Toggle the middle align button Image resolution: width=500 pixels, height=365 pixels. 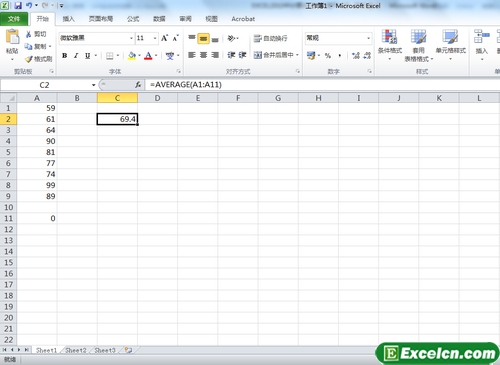click(203, 38)
